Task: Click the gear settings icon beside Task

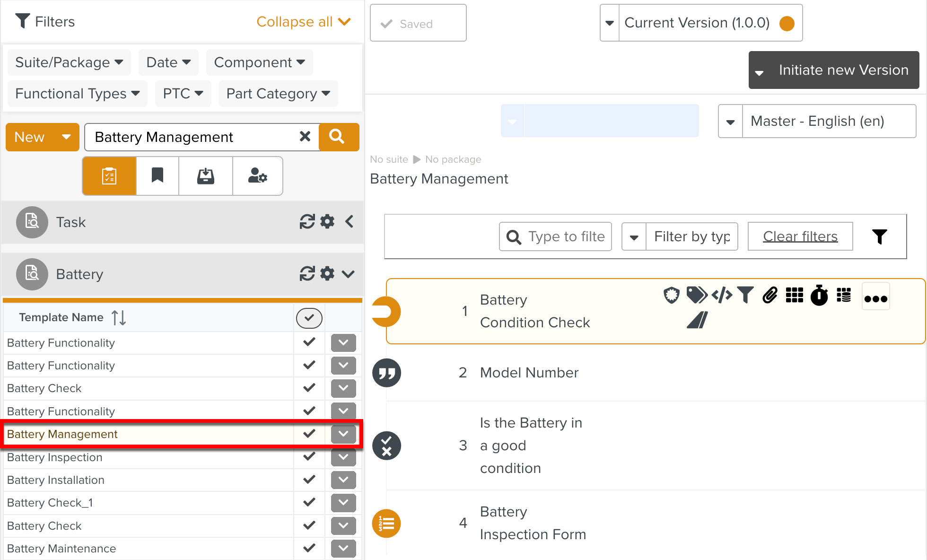Action: [x=327, y=222]
